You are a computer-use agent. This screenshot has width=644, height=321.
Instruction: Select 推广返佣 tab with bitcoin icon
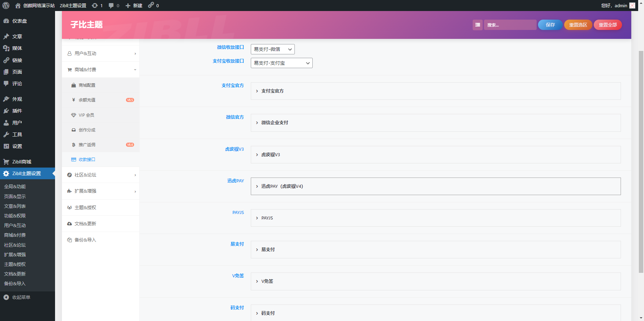(x=101, y=145)
